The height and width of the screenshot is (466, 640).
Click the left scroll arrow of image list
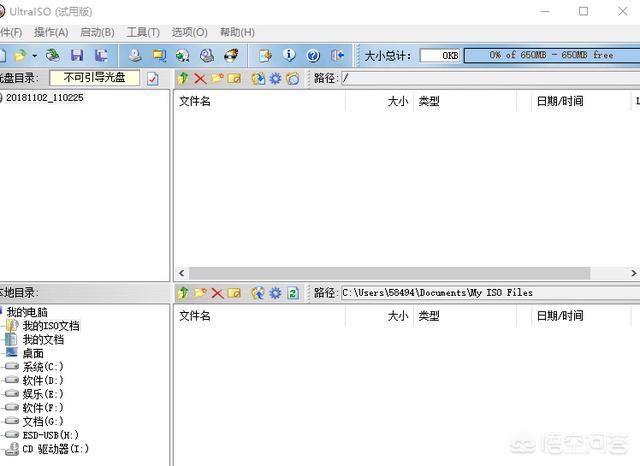pyautogui.click(x=182, y=273)
